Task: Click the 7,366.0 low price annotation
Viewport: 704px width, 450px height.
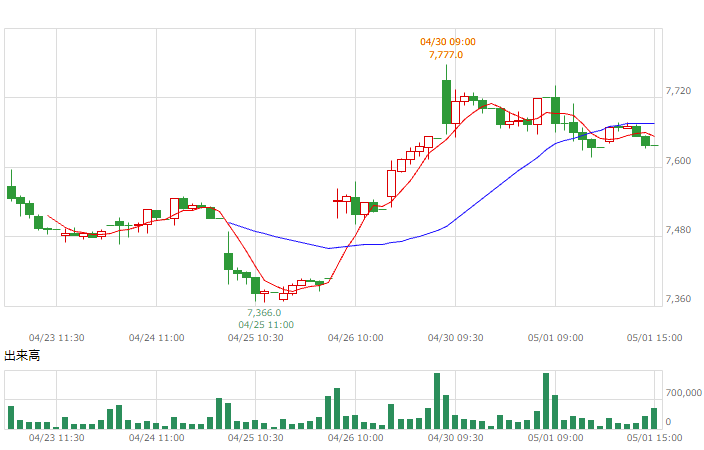Action: [x=264, y=313]
